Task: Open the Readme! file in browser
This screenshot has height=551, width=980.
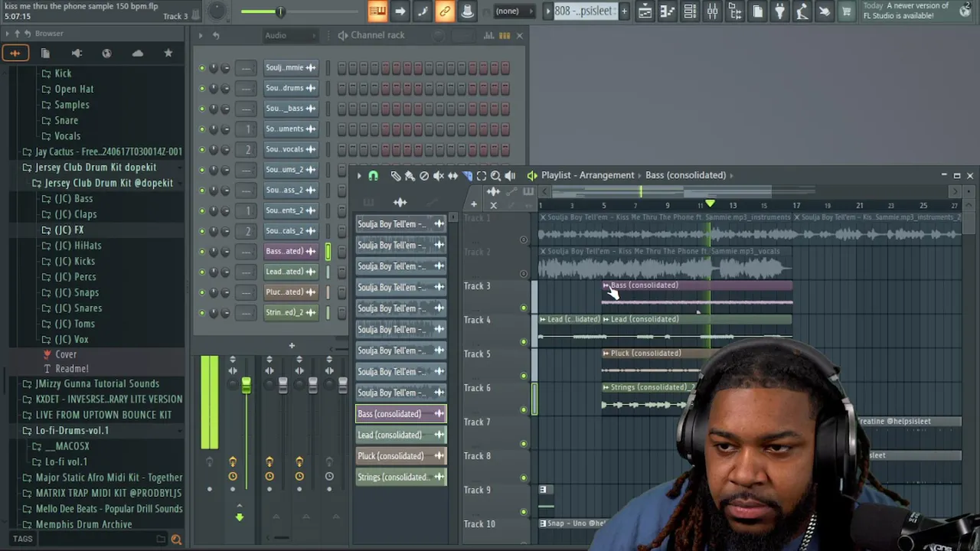Action: pyautogui.click(x=71, y=368)
